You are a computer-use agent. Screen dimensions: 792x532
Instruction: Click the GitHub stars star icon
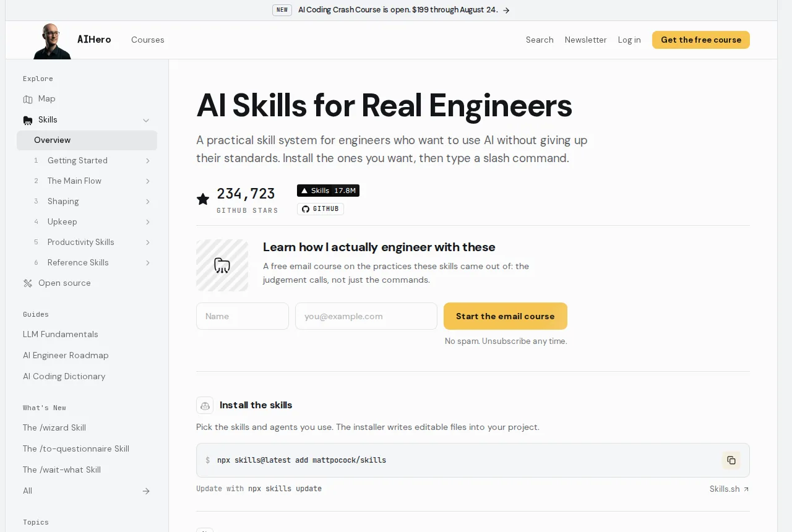(203, 199)
